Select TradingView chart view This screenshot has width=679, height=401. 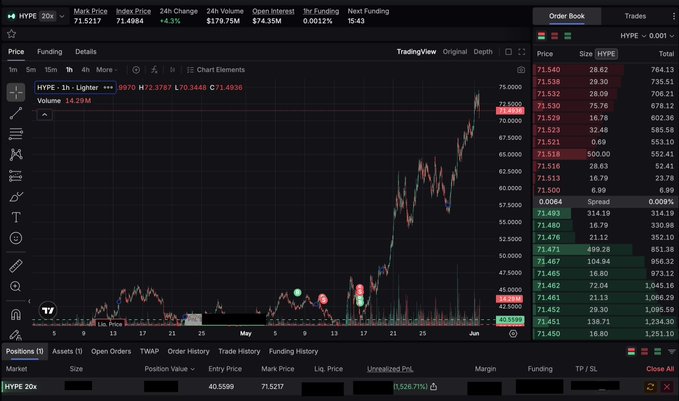(416, 52)
